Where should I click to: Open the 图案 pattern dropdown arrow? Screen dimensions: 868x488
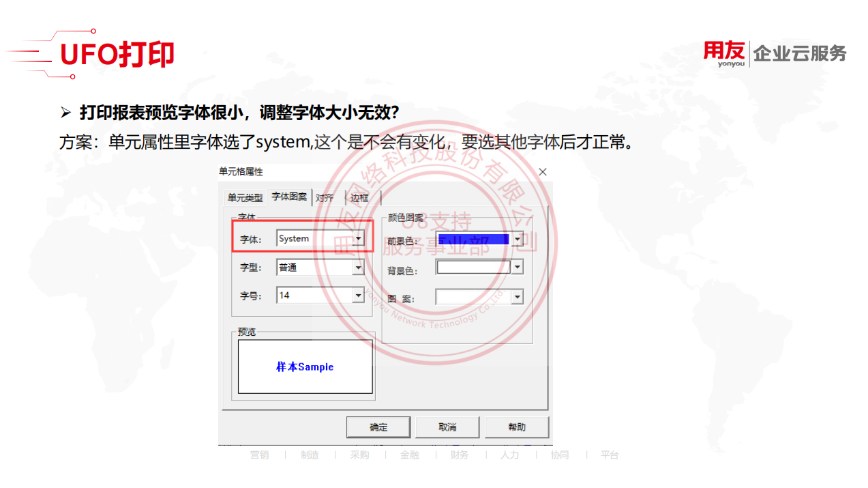(518, 297)
